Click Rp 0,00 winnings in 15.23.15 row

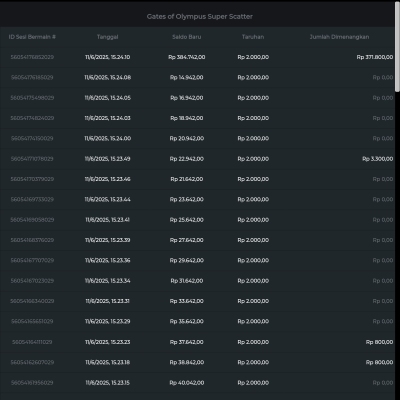383,383
